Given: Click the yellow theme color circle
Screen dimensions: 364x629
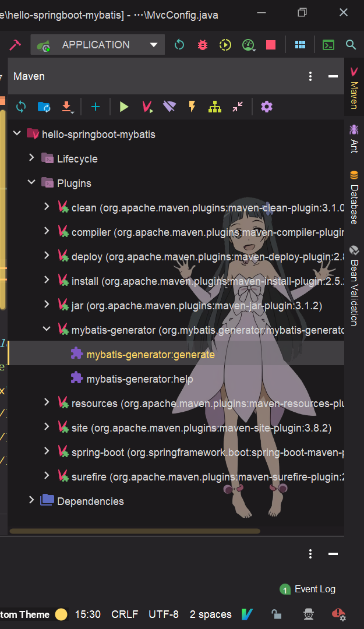Looking at the screenshot, I should tap(61, 614).
